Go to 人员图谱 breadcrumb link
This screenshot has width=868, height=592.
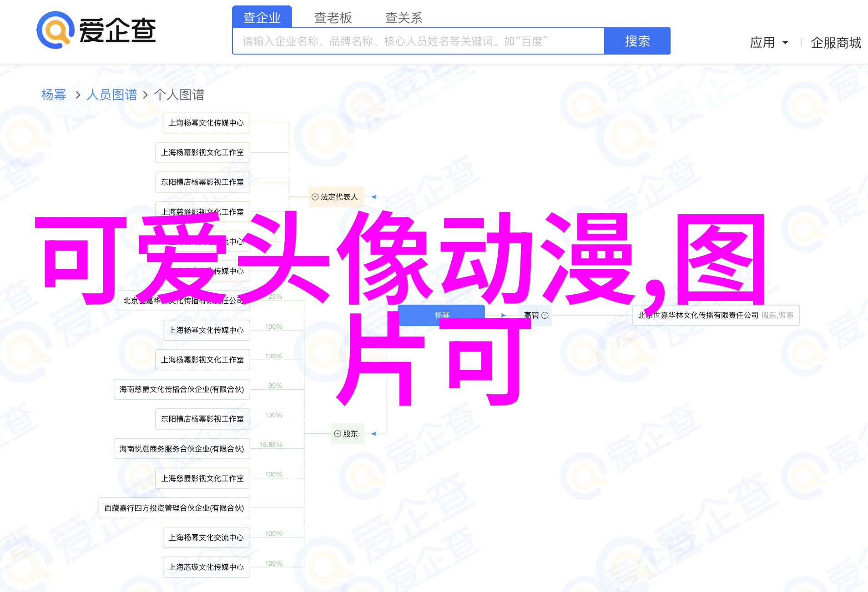(x=111, y=95)
